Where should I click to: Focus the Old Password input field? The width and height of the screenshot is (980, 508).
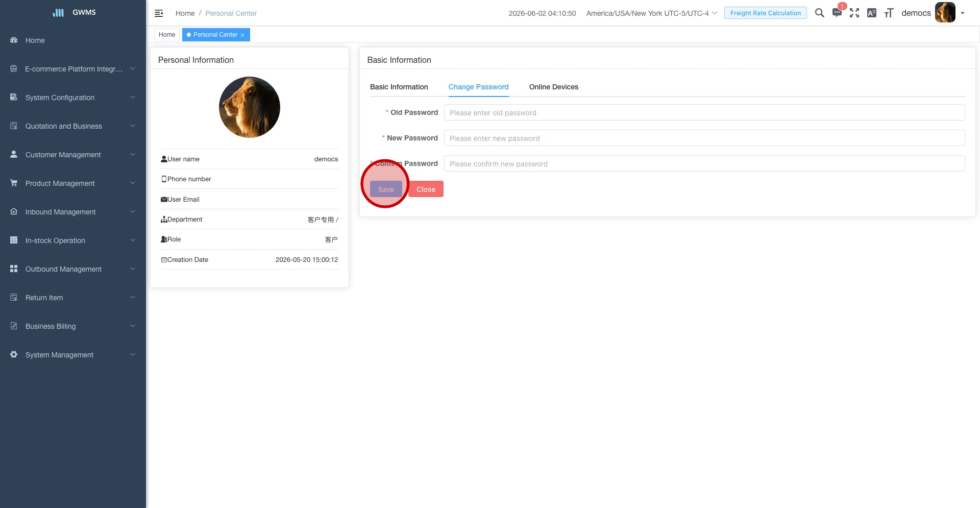pyautogui.click(x=704, y=112)
